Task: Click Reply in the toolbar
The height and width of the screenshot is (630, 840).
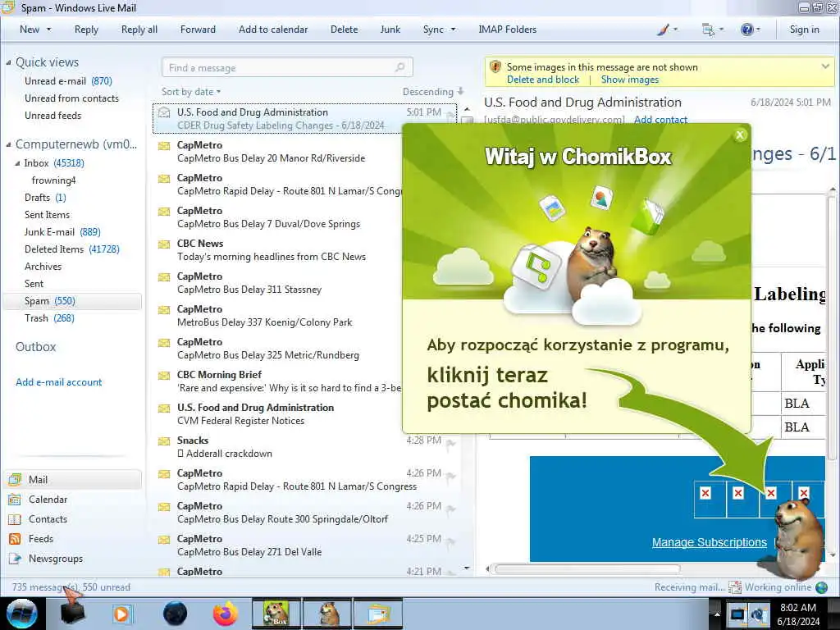Action: click(86, 30)
